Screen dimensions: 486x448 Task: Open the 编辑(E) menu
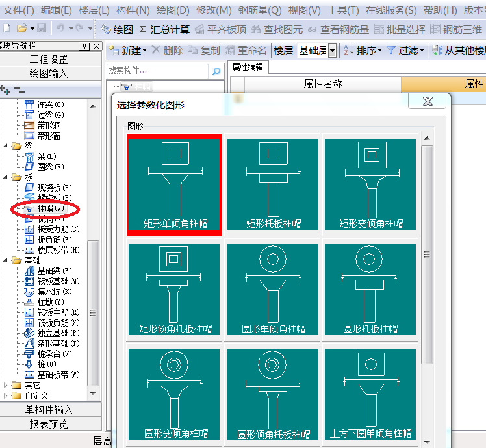[x=56, y=10]
